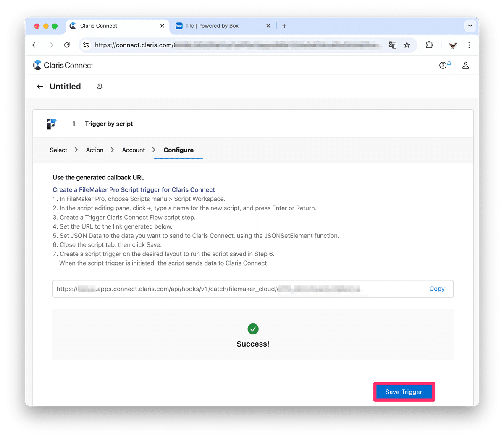
Task: Click the Claris Connect logo
Action: [x=62, y=65]
